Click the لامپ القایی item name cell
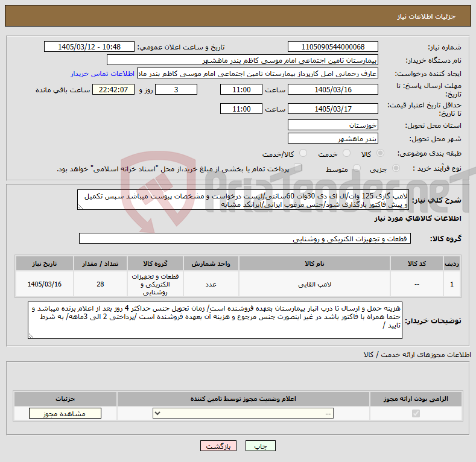Viewport: 476px width, 462px height. [314, 284]
